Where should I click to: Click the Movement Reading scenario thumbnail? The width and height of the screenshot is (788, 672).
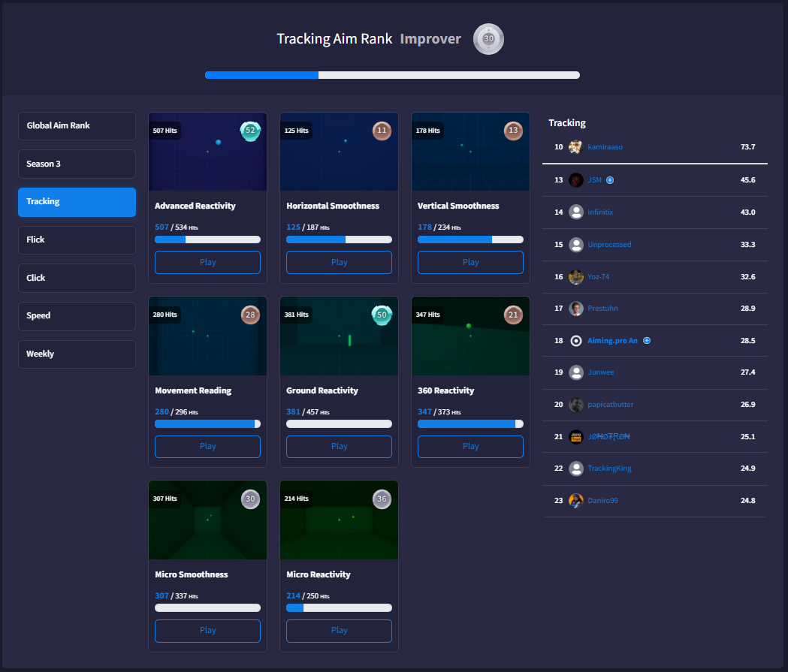point(207,336)
